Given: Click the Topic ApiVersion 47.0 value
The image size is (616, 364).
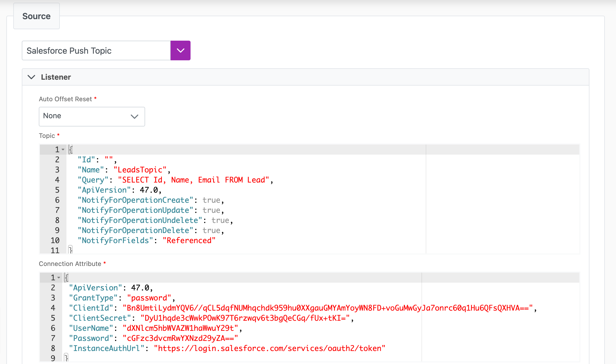Looking at the screenshot, I should pyautogui.click(x=149, y=190).
